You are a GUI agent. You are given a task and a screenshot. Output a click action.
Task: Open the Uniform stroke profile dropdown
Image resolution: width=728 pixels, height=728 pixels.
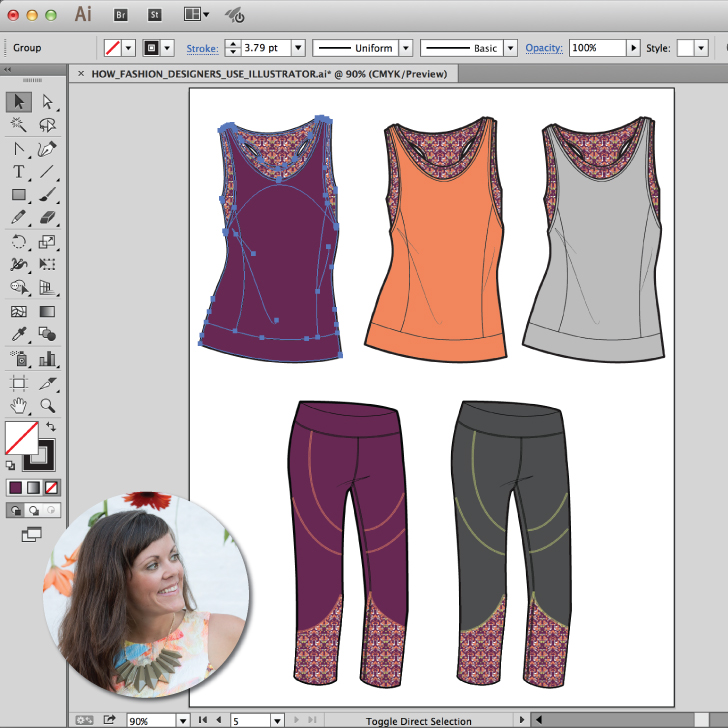pyautogui.click(x=405, y=48)
